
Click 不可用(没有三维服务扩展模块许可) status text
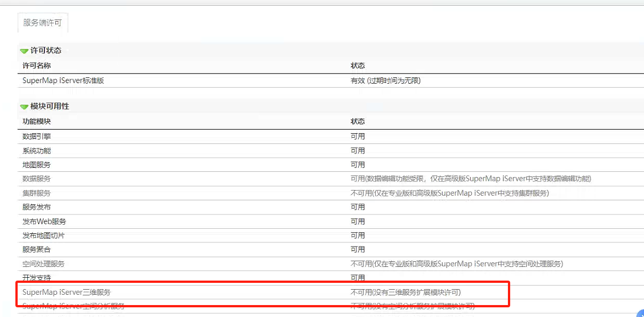(406, 293)
